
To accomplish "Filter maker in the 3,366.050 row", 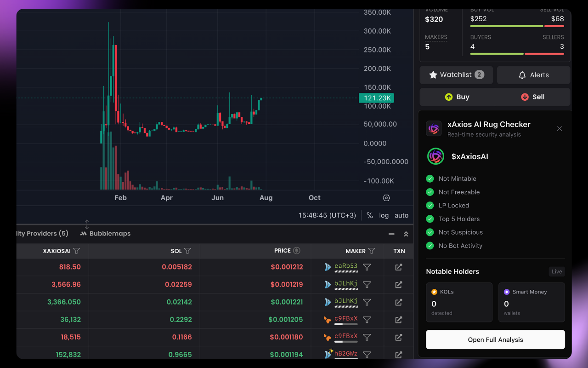I will 367,302.
